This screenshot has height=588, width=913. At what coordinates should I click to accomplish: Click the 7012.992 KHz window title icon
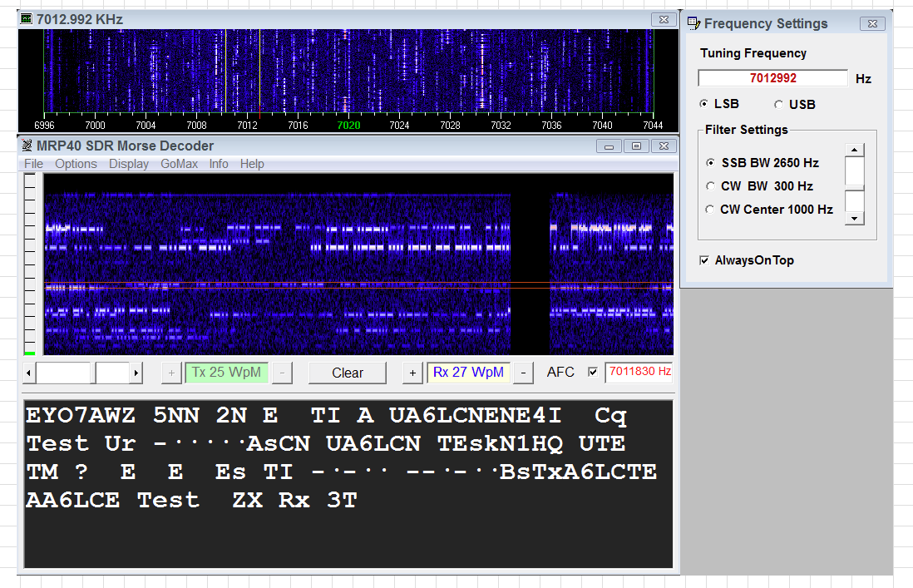pyautogui.click(x=27, y=18)
